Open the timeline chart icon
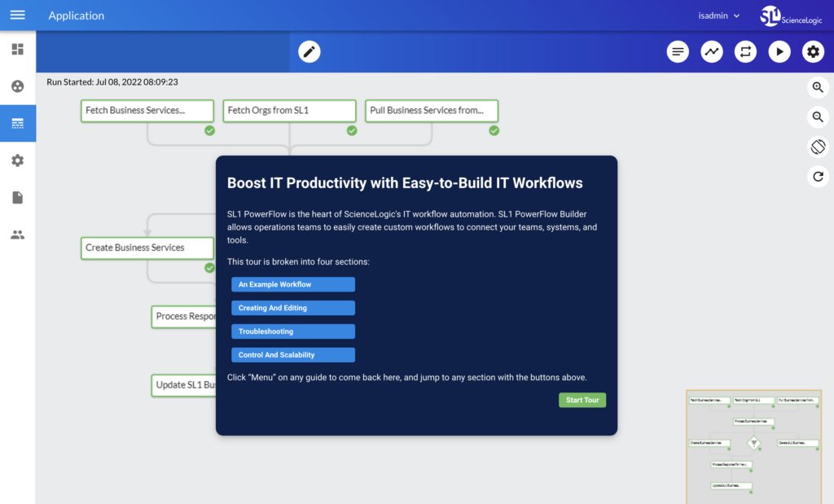This screenshot has height=504, width=834. [712, 51]
